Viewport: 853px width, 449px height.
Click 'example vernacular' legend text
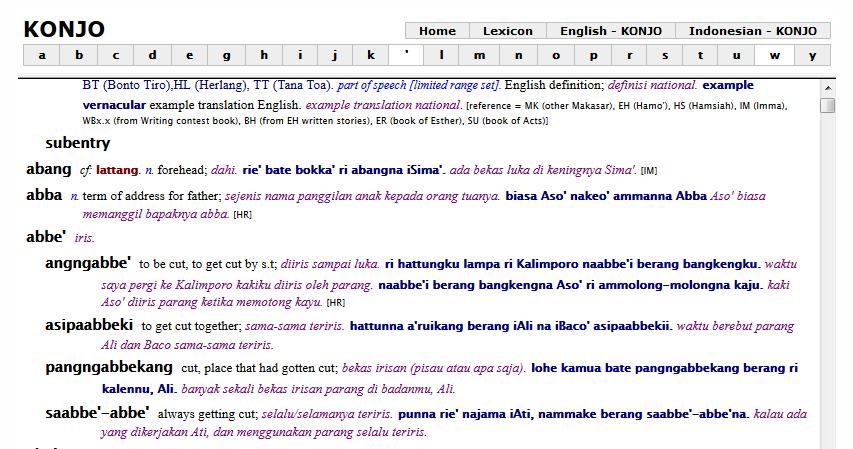tap(418, 95)
